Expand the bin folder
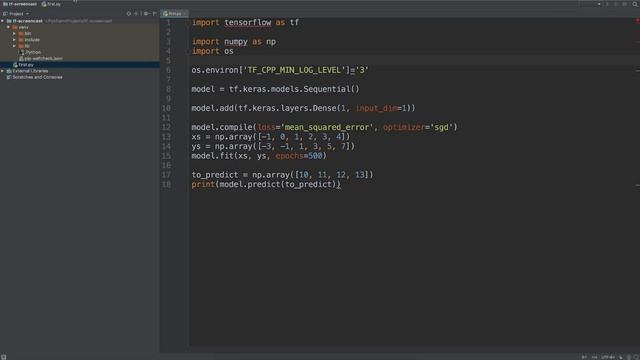Viewport: 640px width, 360px height. pos(14,33)
